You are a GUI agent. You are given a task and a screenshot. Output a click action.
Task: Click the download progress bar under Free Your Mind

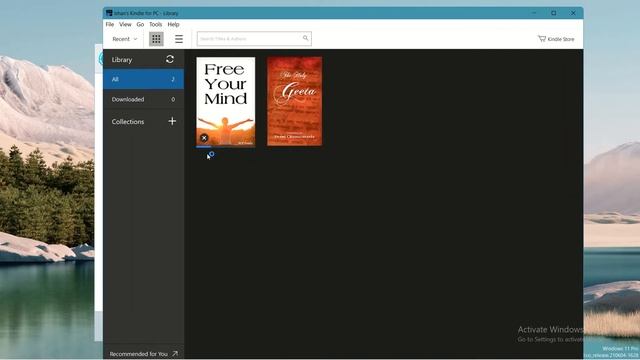tap(226, 147)
